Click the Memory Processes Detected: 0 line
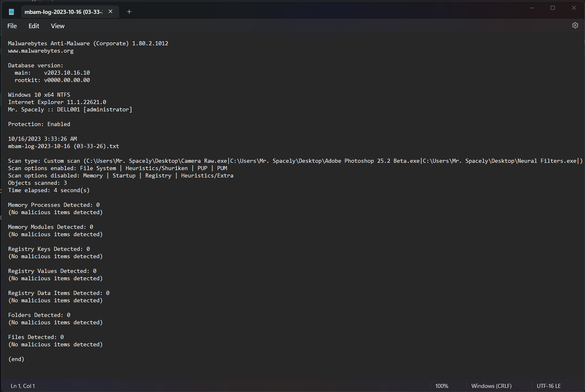Viewport: 585px width, 392px height. [x=54, y=205]
